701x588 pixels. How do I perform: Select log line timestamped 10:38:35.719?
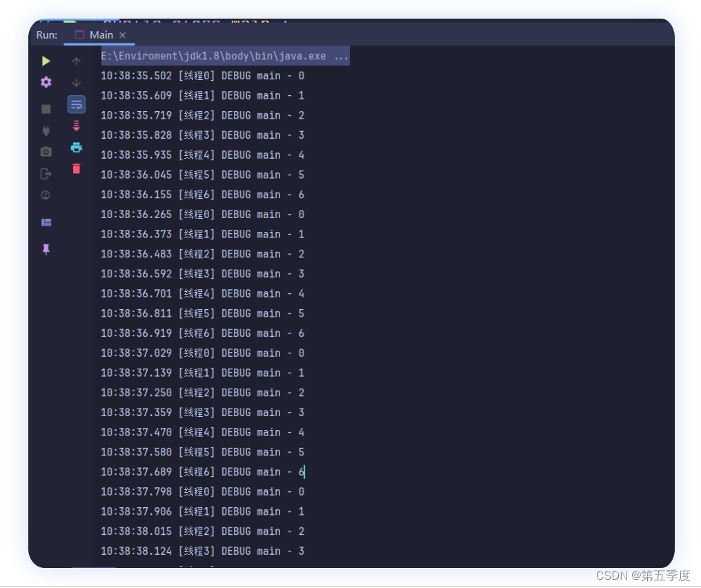coord(203,115)
